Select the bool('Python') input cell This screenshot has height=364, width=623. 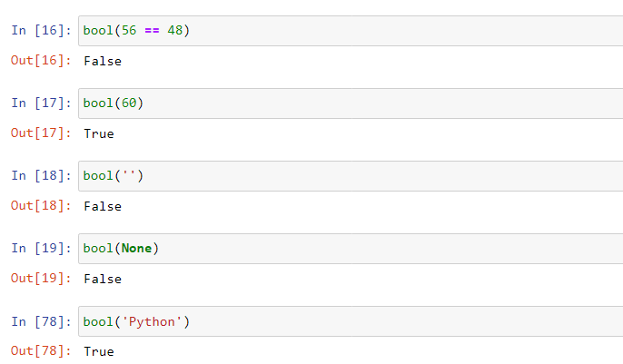point(351,321)
